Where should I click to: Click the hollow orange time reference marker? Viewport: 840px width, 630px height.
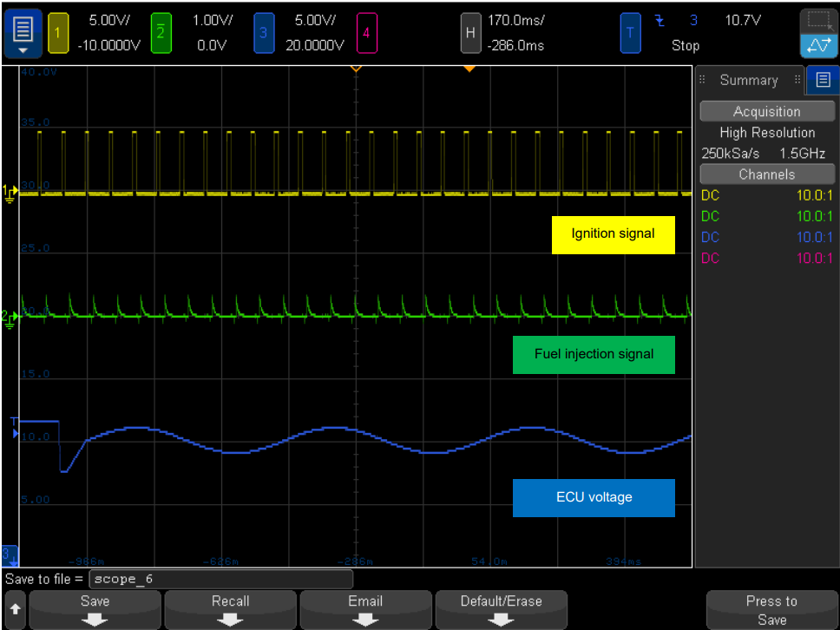click(x=356, y=69)
